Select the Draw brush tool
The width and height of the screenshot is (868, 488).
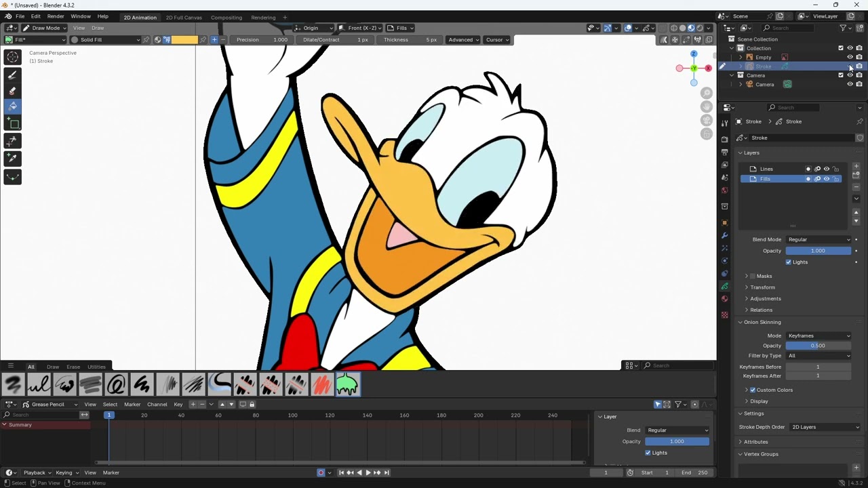coord(13,75)
